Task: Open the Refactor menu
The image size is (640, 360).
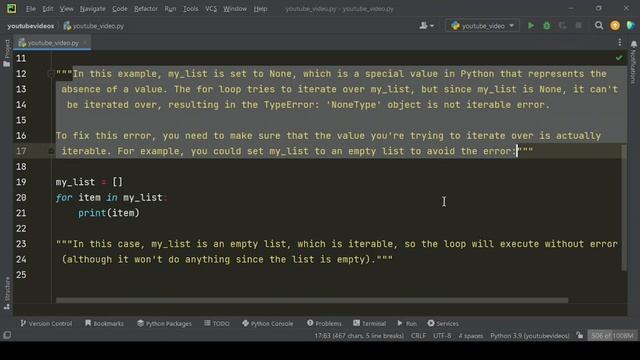Action: 146,9
